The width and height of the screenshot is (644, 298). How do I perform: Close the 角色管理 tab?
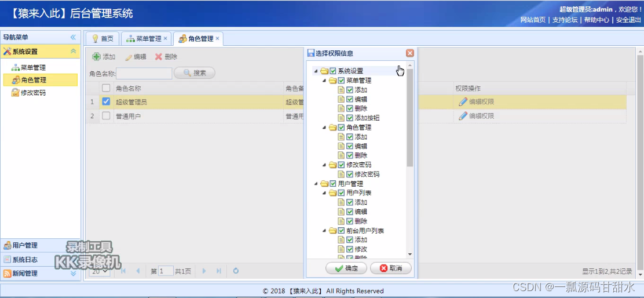[x=217, y=39]
